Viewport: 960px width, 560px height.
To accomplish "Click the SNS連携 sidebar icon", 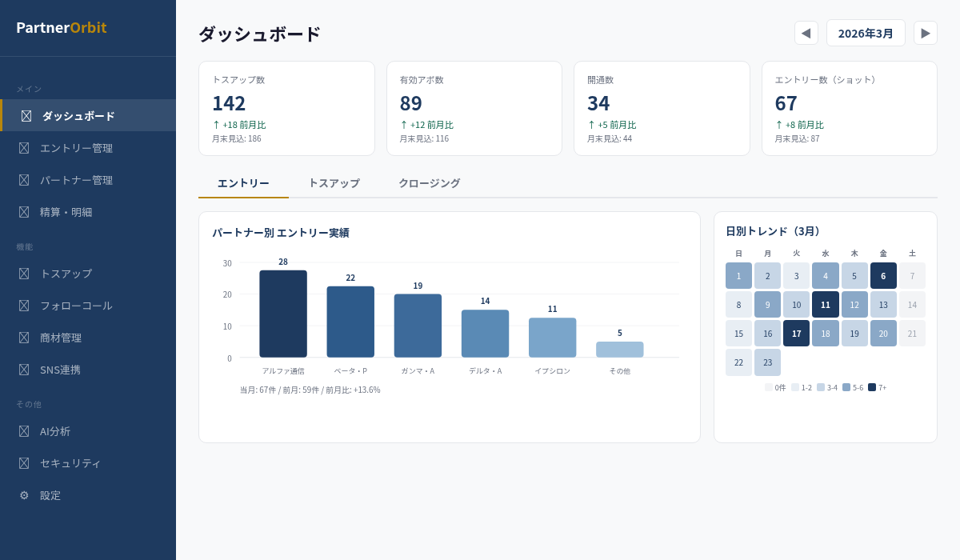I will coord(24,370).
